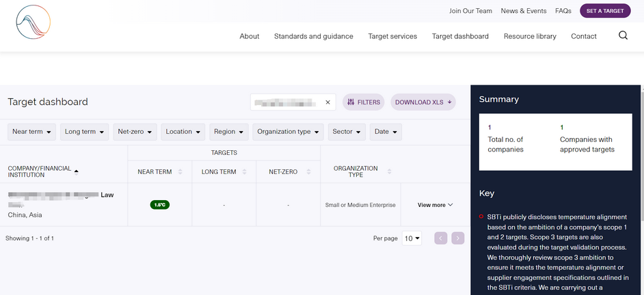Go to next page arrow
Image resolution: width=644 pixels, height=295 pixels.
(458, 238)
